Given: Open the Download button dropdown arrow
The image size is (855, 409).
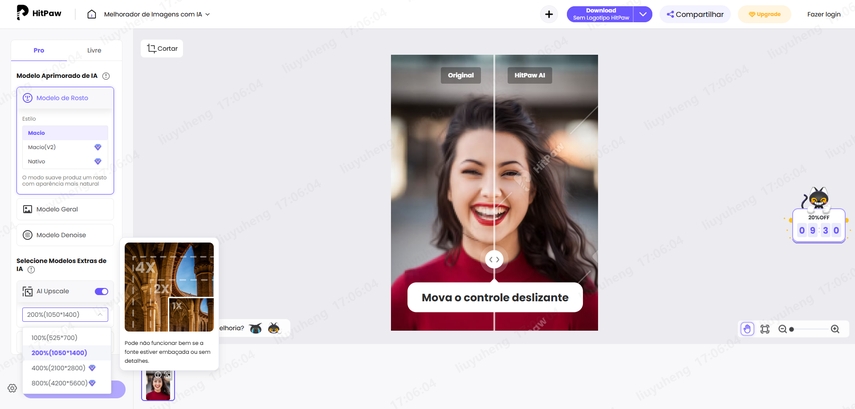Looking at the screenshot, I should tap(643, 14).
